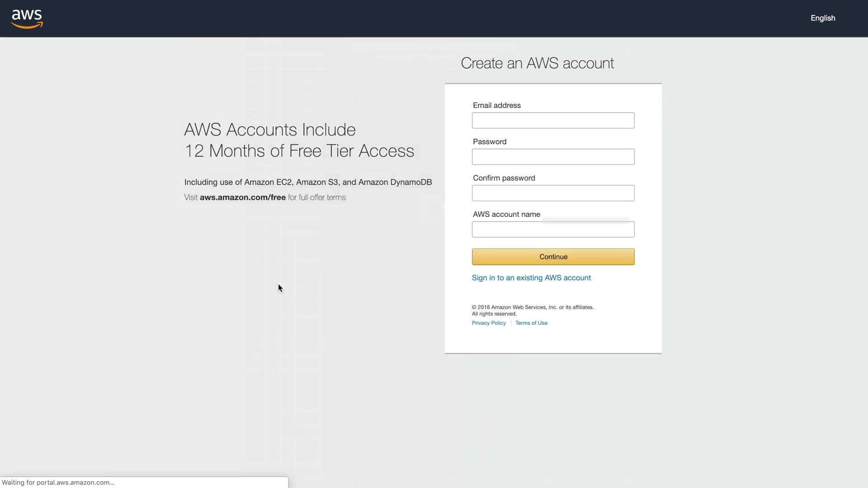Viewport: 868px width, 488px height.
Task: Open the Privacy Policy link
Action: (489, 323)
